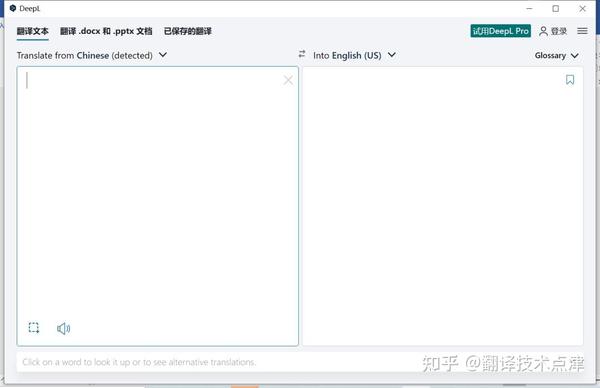Open the Glossary dropdown

556,55
